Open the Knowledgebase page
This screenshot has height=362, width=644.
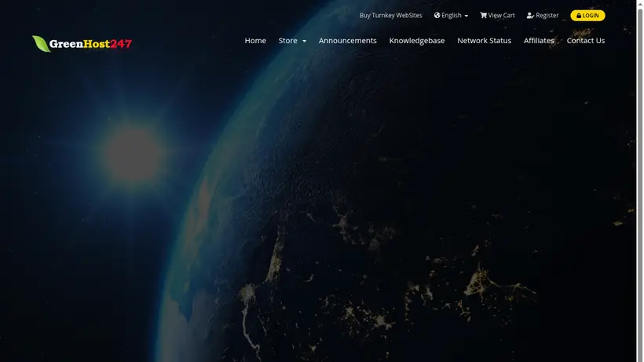pyautogui.click(x=417, y=41)
